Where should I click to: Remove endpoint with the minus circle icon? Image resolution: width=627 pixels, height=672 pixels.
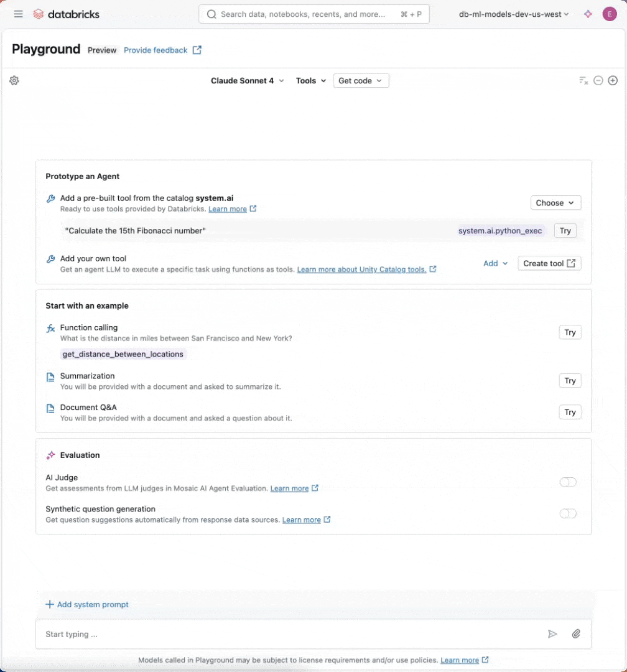point(598,80)
